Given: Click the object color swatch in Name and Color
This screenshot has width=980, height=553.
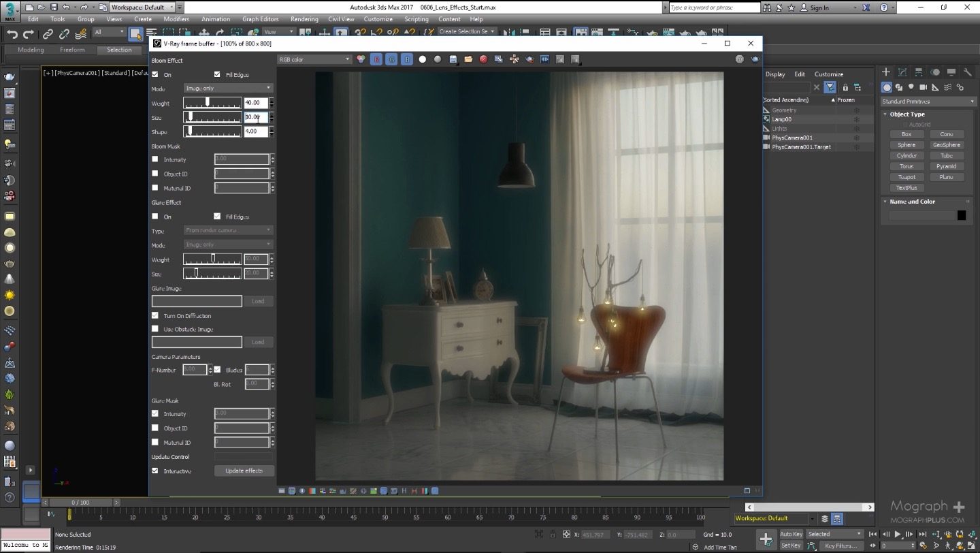Looking at the screenshot, I should 962,215.
